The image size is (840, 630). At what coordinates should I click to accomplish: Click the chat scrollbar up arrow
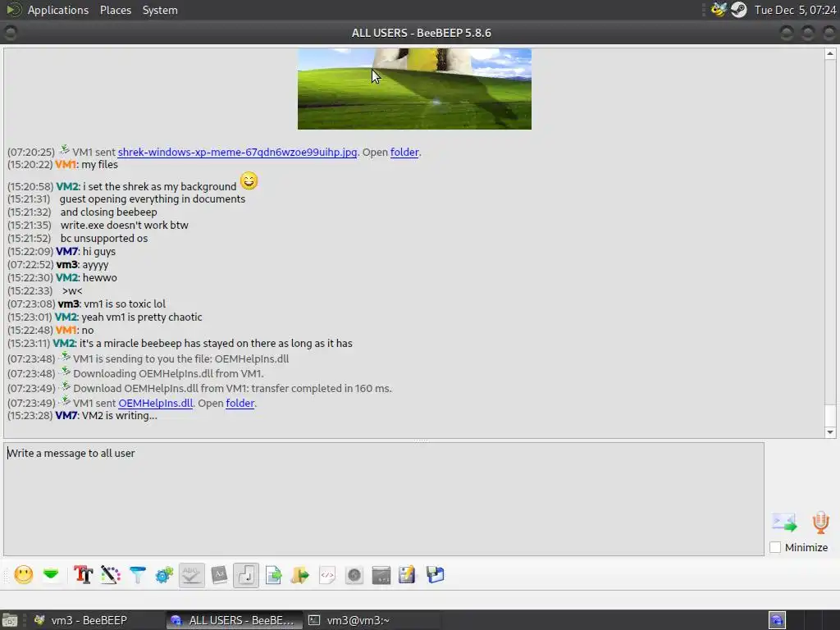click(830, 53)
